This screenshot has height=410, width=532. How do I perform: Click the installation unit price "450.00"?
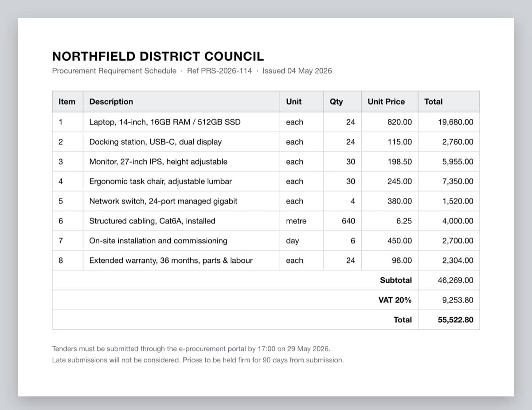coord(400,241)
